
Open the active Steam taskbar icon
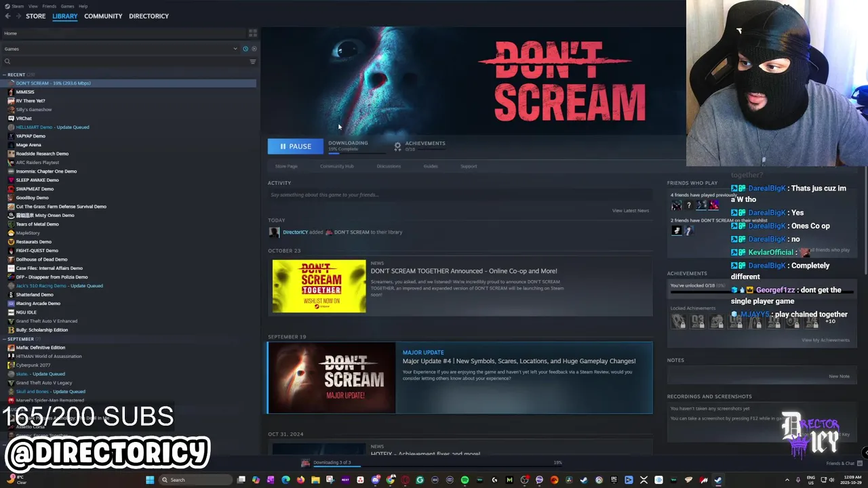point(718,480)
